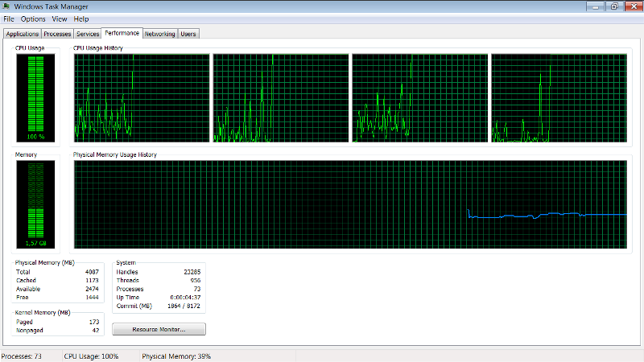The height and width of the screenshot is (362, 644).
Task: Click the Handles label
Action: [x=127, y=272]
